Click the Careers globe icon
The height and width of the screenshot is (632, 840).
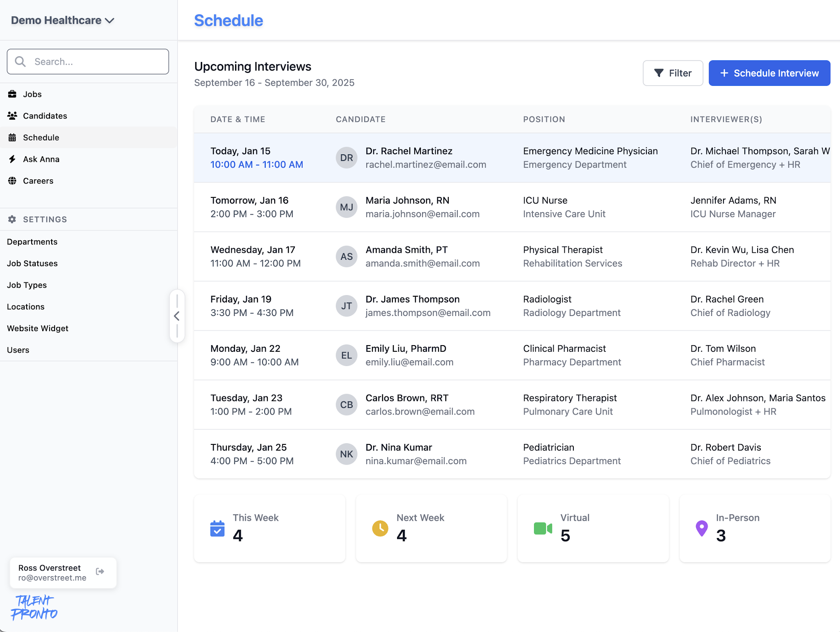pos(12,181)
